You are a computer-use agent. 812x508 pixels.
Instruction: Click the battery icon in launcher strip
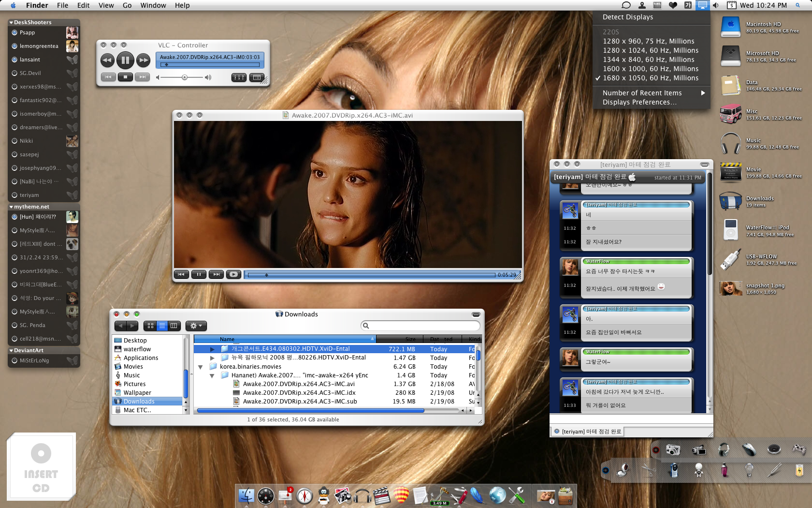(799, 470)
